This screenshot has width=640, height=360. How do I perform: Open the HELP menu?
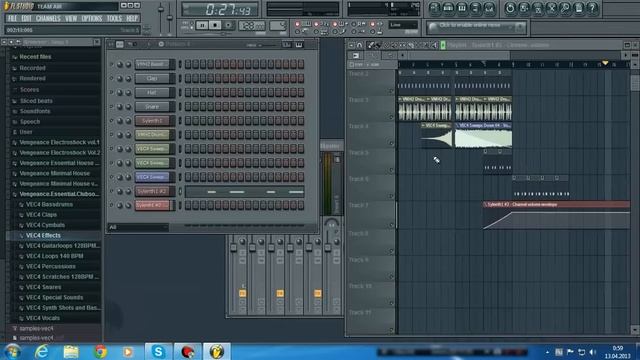[x=132, y=18]
